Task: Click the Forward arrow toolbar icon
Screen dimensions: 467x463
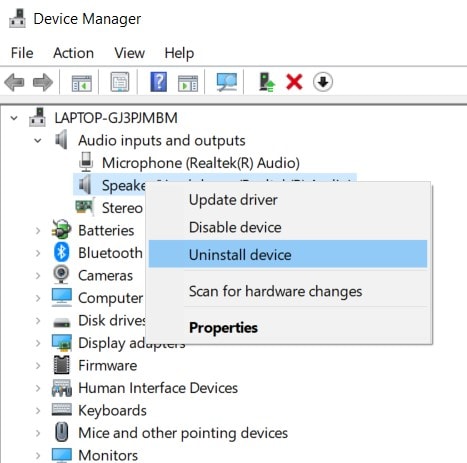Action: click(43, 82)
